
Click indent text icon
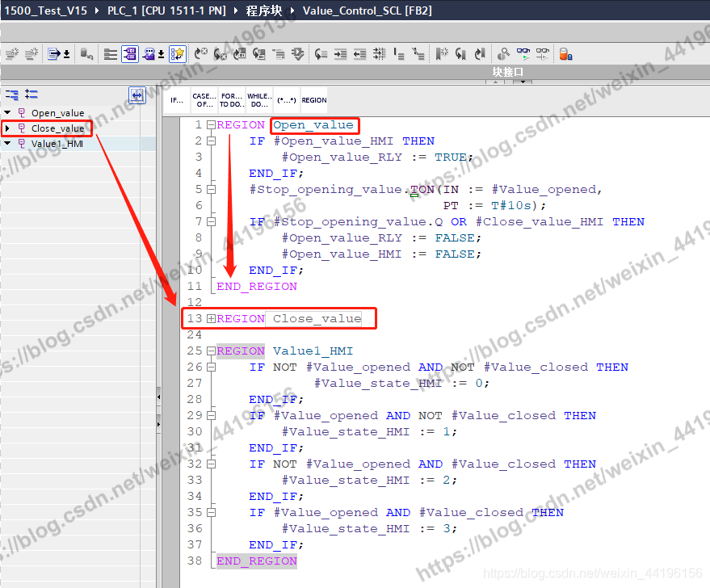341,54
